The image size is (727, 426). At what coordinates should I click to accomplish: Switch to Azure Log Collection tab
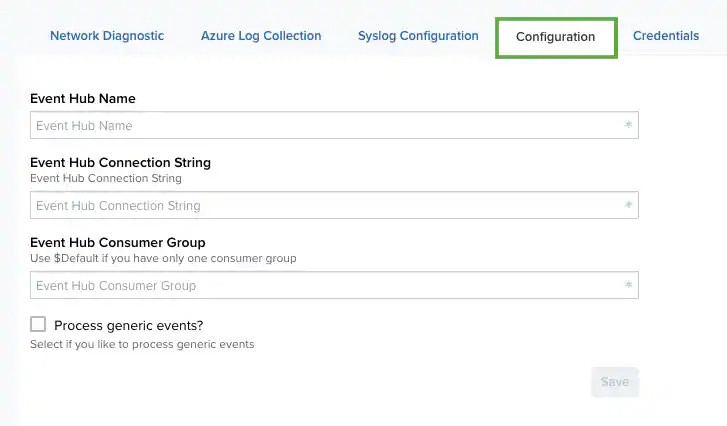(x=261, y=36)
